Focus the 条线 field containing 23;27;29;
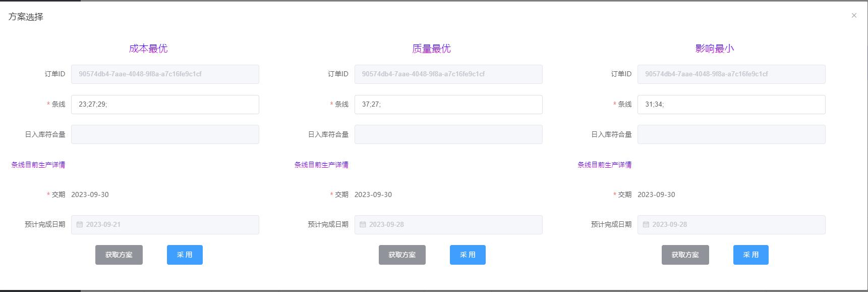 [x=165, y=105]
